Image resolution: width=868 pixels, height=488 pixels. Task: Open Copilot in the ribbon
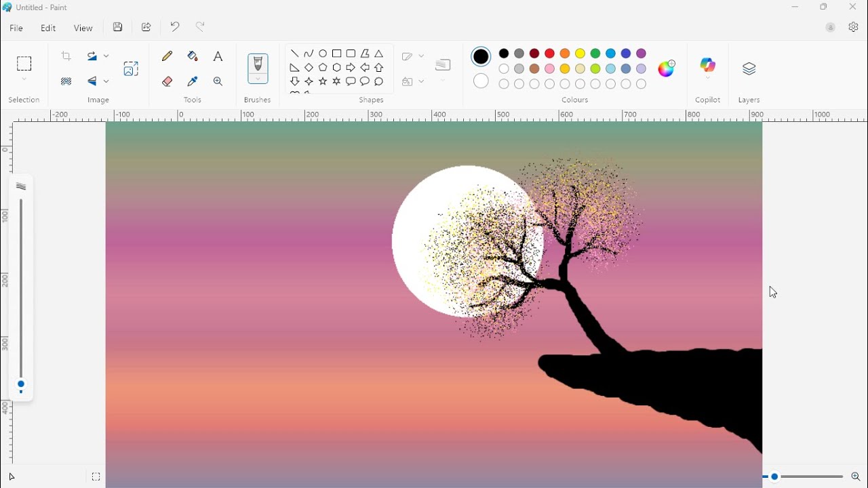[709, 66]
